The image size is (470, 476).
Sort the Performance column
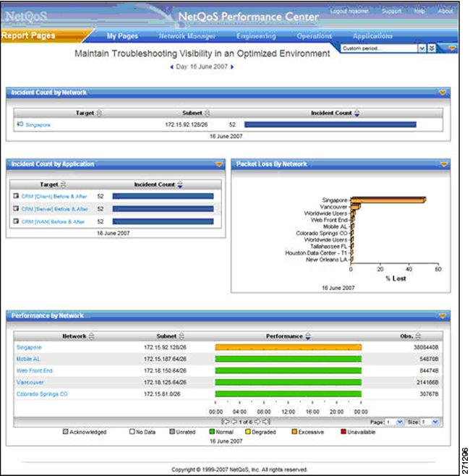click(308, 336)
